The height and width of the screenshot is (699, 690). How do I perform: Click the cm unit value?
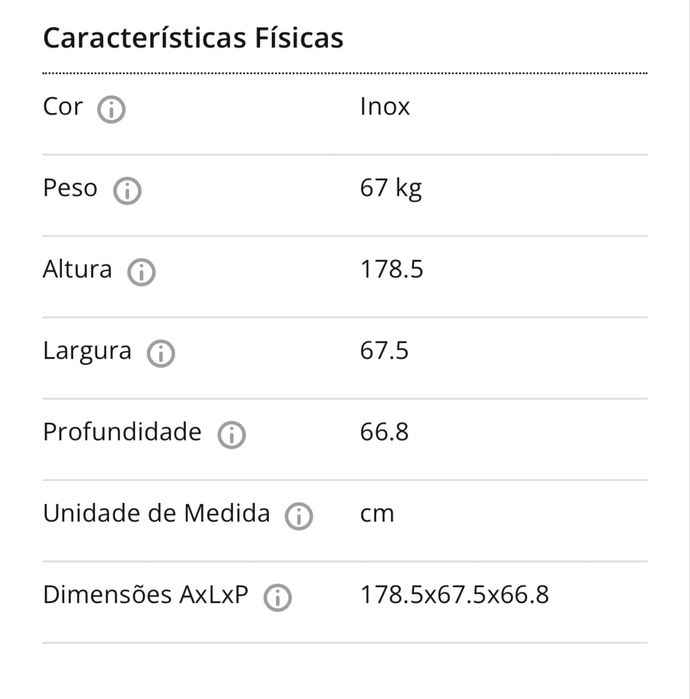(377, 514)
